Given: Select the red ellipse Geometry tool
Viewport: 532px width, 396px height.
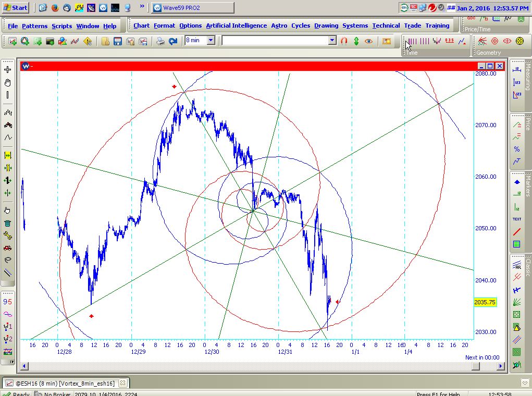Looking at the screenshot, I should 507,41.
